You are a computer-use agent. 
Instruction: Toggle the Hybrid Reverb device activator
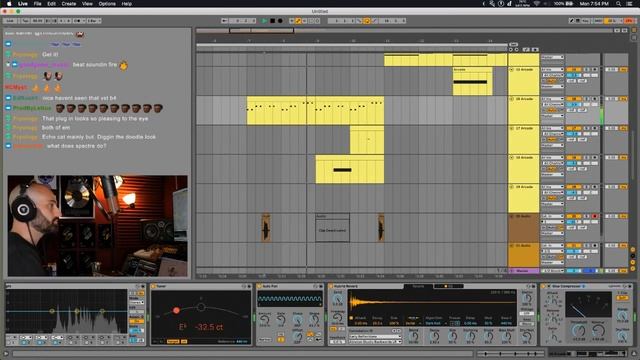point(331,287)
